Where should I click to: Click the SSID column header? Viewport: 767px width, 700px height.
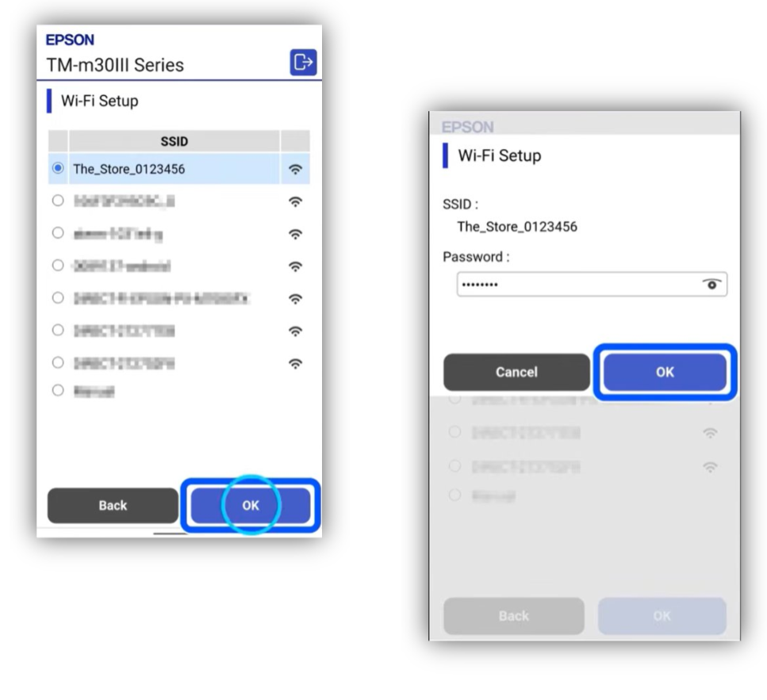coord(174,141)
